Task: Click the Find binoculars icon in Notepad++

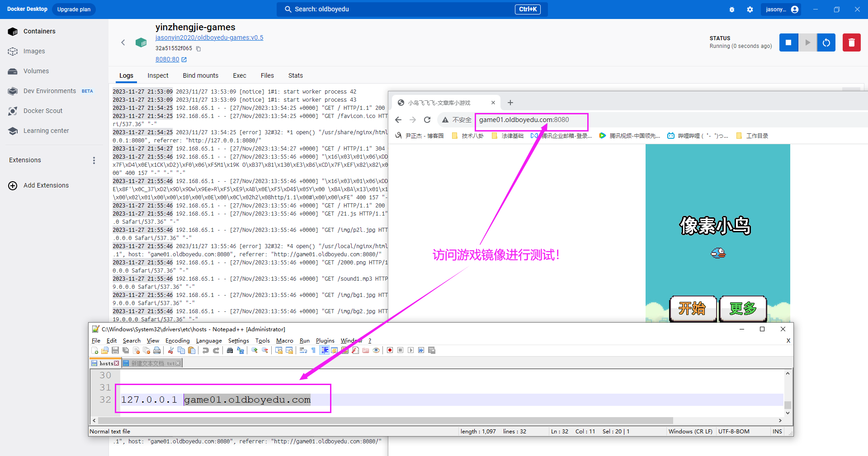Action: tap(230, 350)
